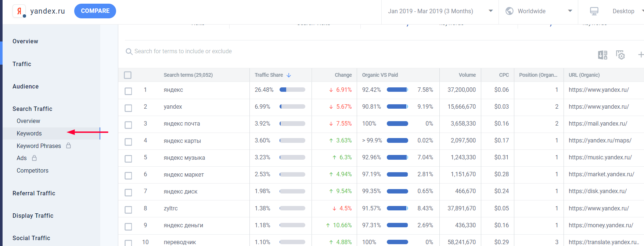This screenshot has width=644, height=246.
Task: Sort by Change column header
Action: click(x=343, y=75)
